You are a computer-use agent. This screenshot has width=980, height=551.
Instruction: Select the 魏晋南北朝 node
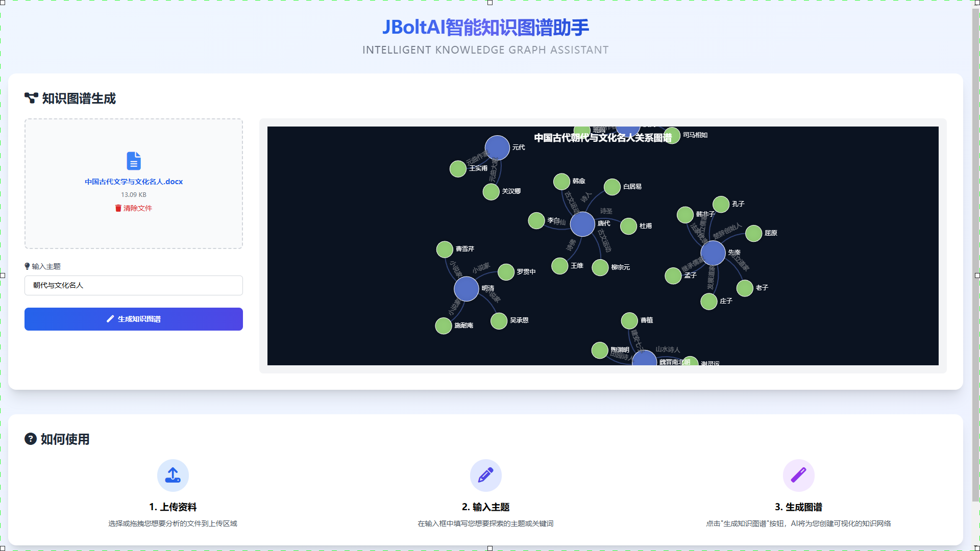[x=644, y=358]
